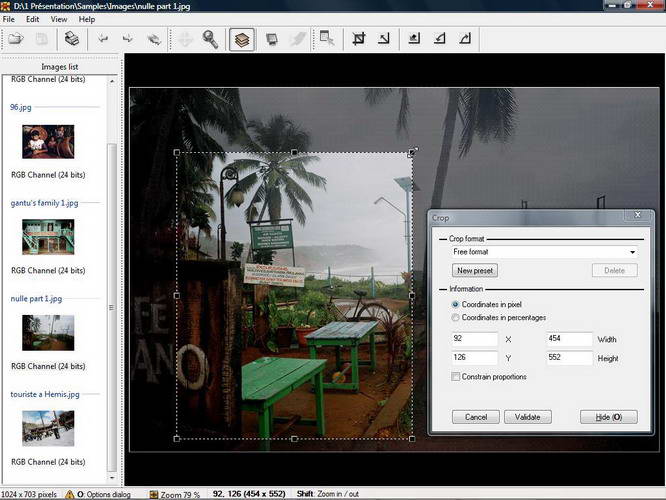Click the Delete preset button
The width and height of the screenshot is (666, 500).
615,270
